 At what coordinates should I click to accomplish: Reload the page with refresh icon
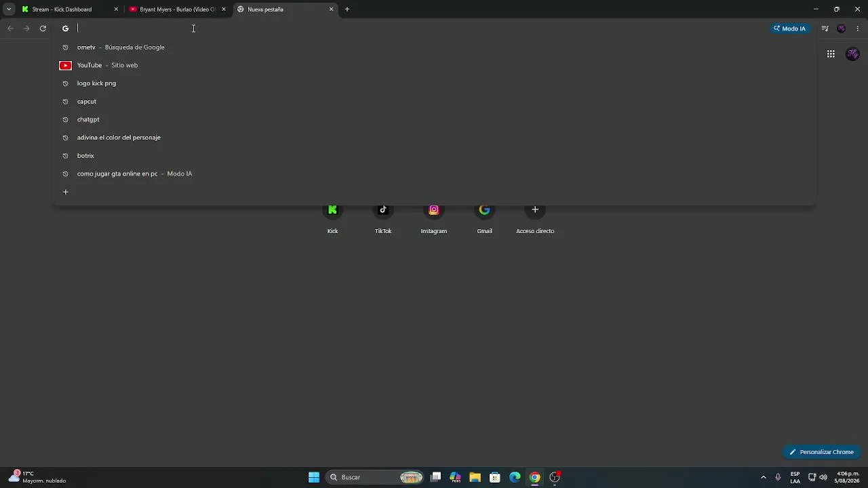click(x=43, y=28)
